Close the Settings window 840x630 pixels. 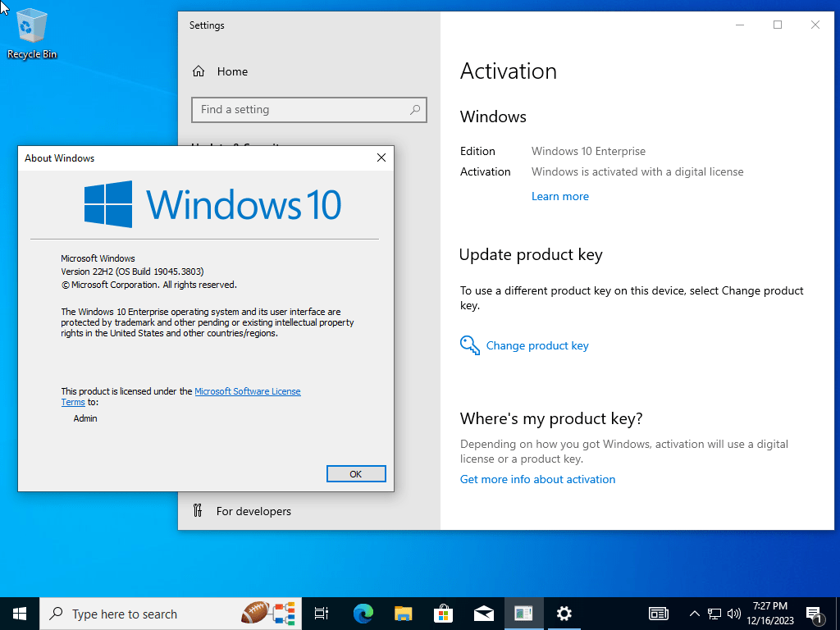815,25
